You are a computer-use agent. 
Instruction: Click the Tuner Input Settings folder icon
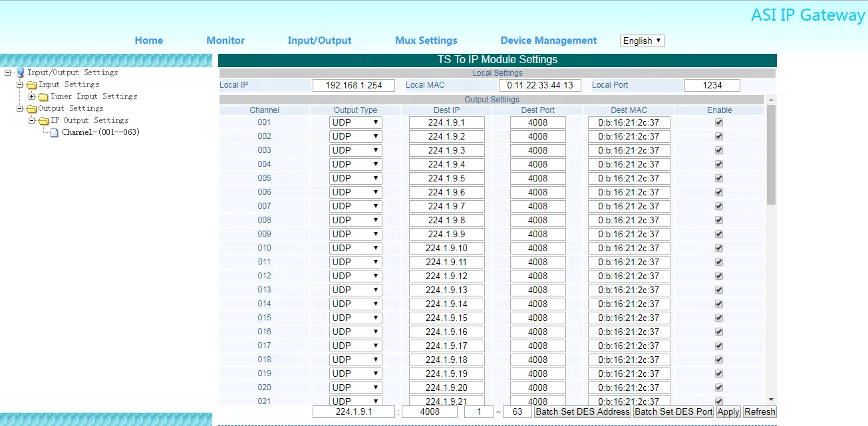[43, 97]
